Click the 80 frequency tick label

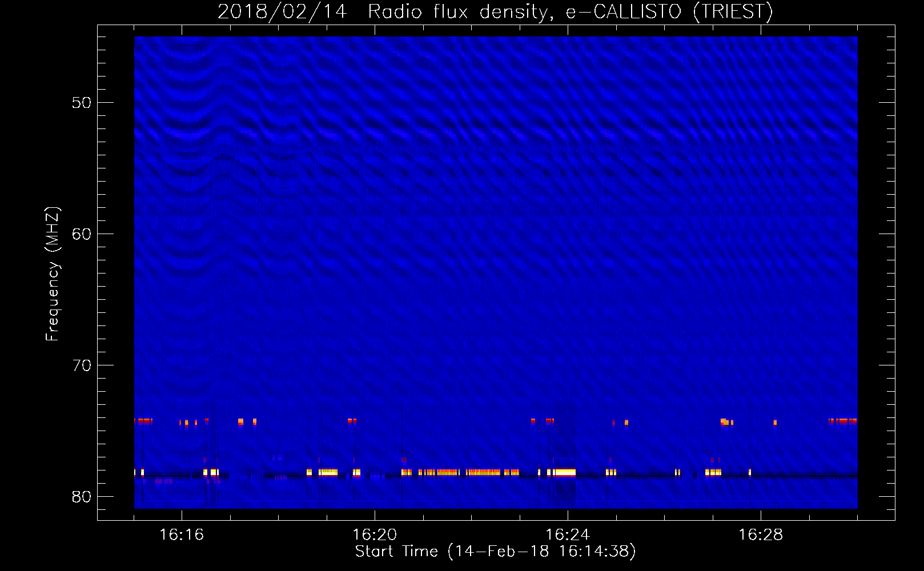[x=82, y=497]
